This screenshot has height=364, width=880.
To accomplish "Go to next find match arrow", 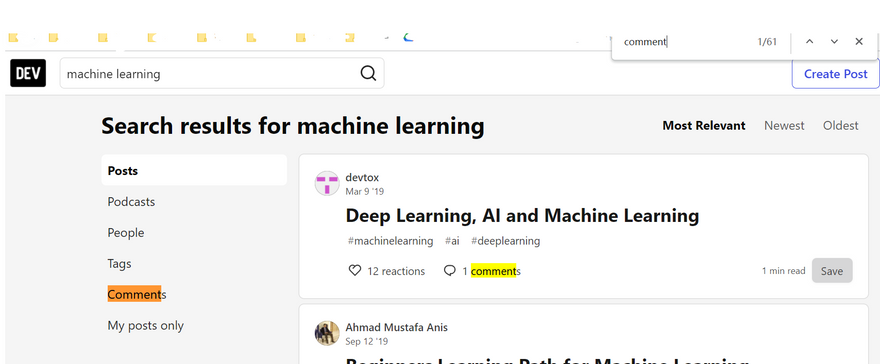I will point(834,42).
